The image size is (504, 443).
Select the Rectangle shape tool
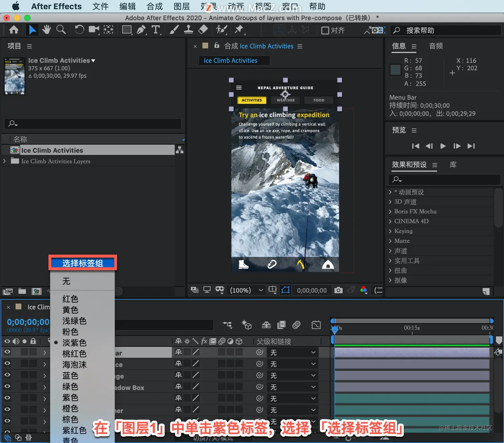click(x=127, y=30)
